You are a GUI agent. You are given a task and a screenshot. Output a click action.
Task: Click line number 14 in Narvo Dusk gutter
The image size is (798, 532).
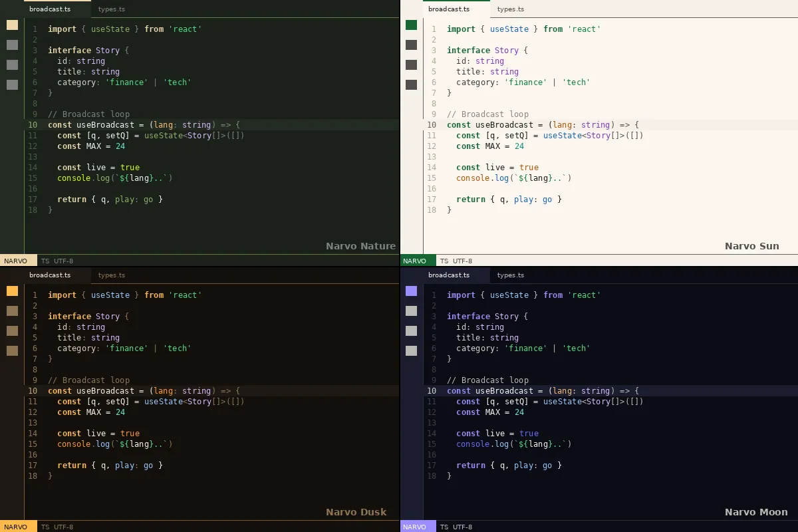[x=33, y=434]
